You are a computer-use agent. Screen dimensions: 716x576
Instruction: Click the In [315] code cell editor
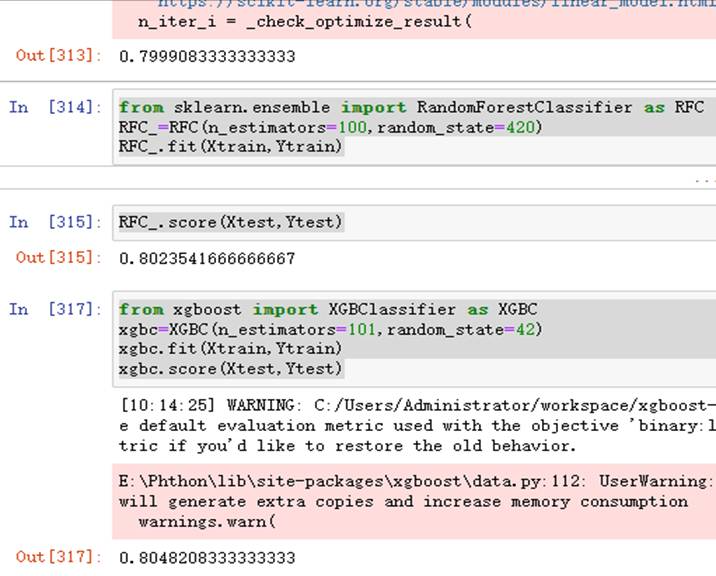pyautogui.click(x=414, y=222)
